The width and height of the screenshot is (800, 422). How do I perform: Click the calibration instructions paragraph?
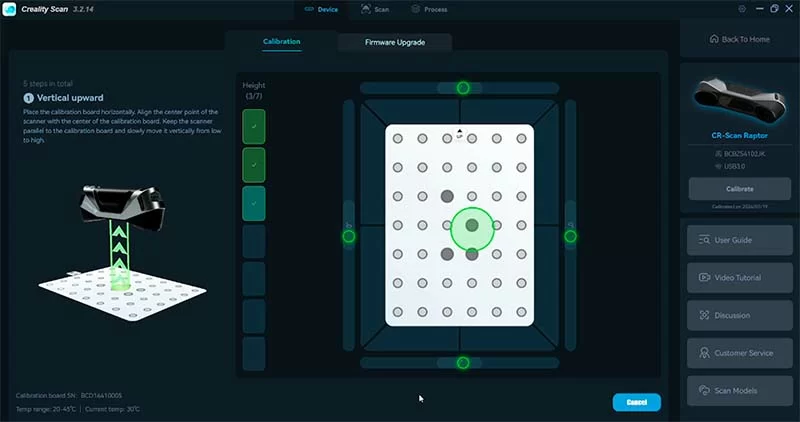(x=122, y=126)
